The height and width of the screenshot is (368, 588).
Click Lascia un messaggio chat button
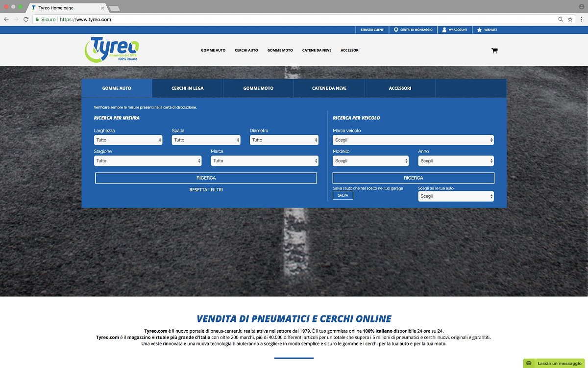click(555, 363)
